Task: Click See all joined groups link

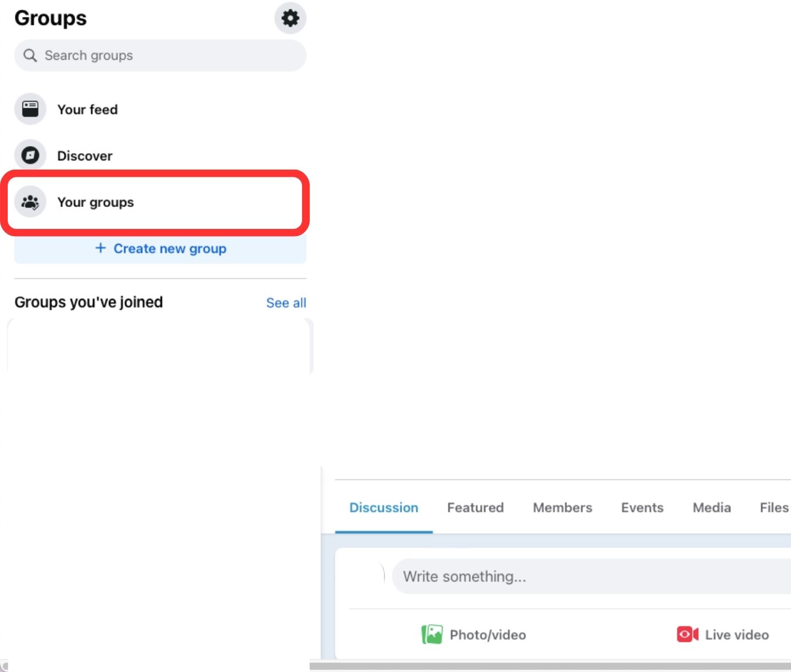Action: pos(286,303)
